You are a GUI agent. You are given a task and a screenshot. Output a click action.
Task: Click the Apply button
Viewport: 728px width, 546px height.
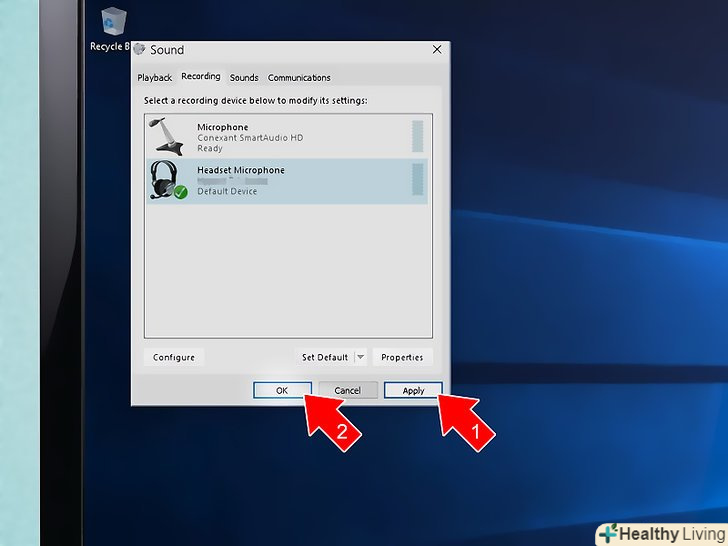[x=413, y=390]
